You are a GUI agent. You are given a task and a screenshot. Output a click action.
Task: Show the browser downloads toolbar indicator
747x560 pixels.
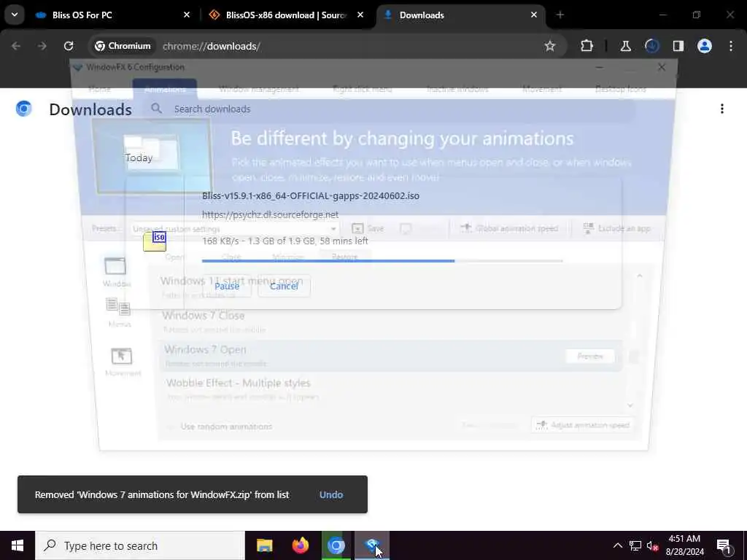[x=651, y=46]
